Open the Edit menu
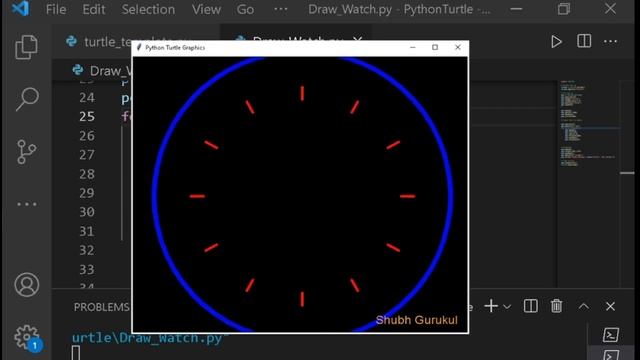 click(x=94, y=9)
